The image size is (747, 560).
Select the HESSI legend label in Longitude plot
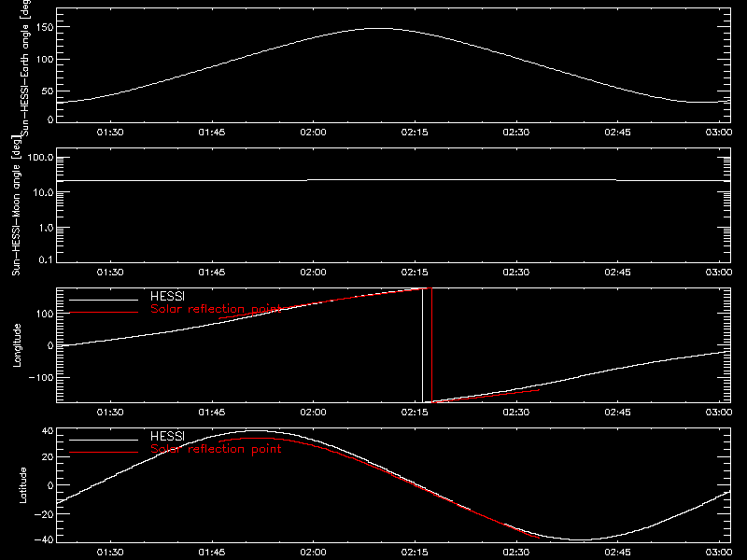[167, 296]
